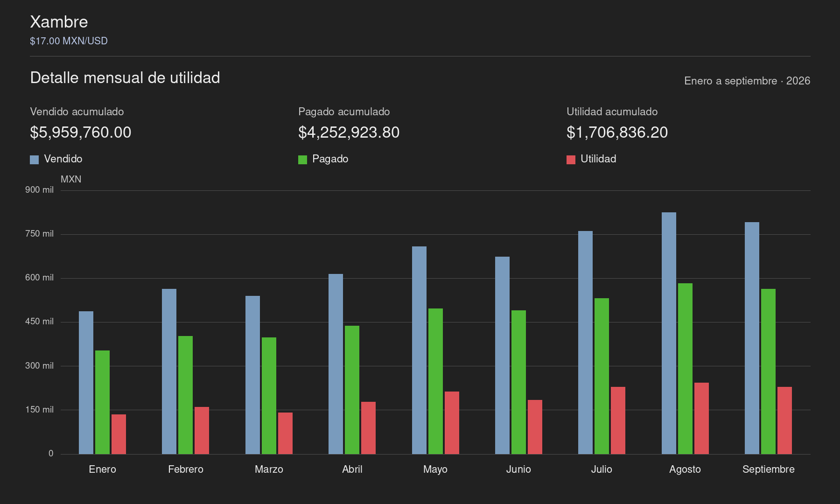Select the Utilidad legend label
Viewport: 840px width, 504px height.
pyautogui.click(x=598, y=159)
